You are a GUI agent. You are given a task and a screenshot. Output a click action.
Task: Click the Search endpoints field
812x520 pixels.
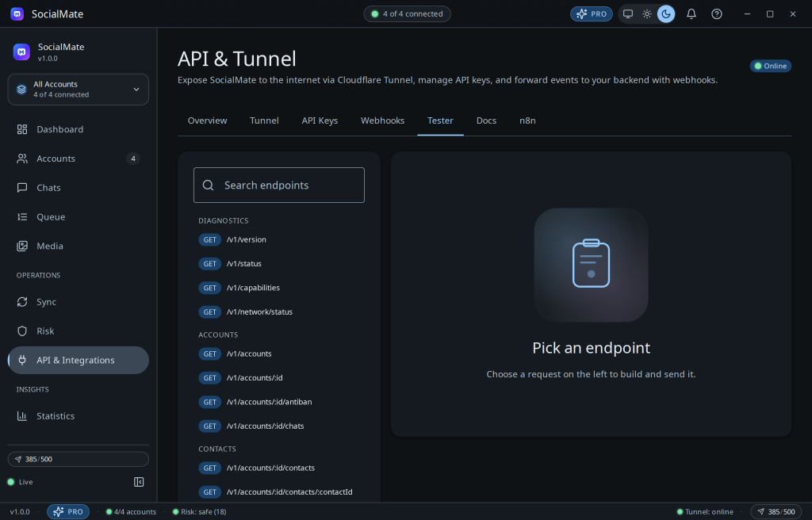(279, 185)
